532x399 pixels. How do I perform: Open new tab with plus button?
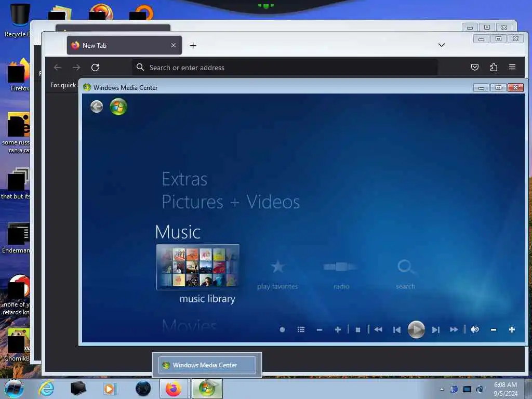point(193,46)
